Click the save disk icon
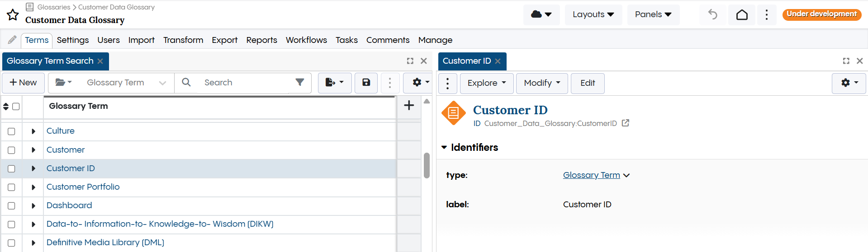The height and width of the screenshot is (252, 868). pos(366,83)
